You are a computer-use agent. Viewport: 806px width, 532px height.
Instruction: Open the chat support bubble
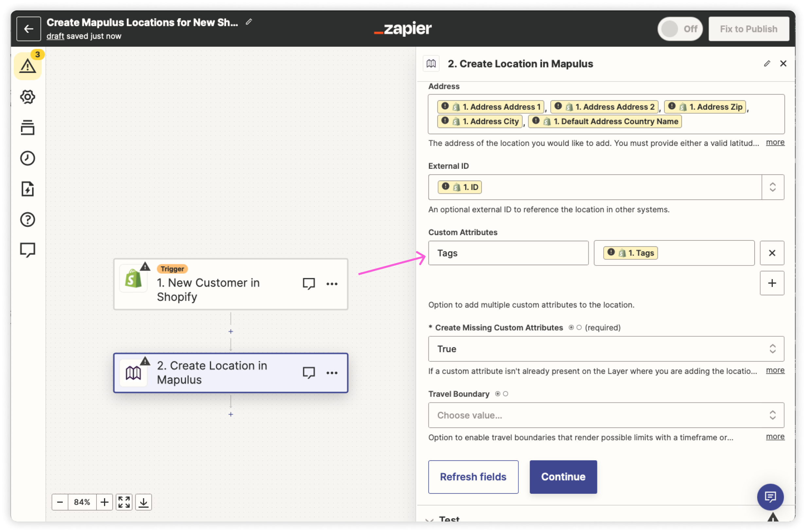click(770, 497)
